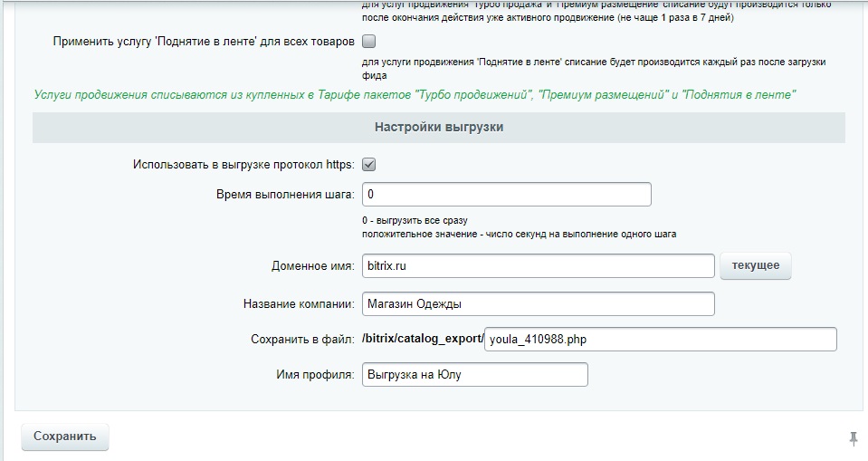
Task: Click the 'Доменное имя:' label
Action: pyautogui.click(x=312, y=267)
